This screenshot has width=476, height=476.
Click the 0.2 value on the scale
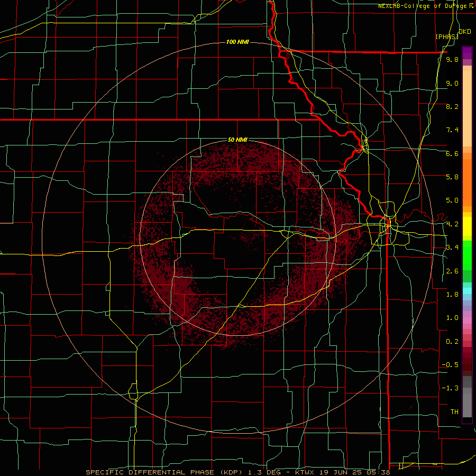(x=452, y=342)
